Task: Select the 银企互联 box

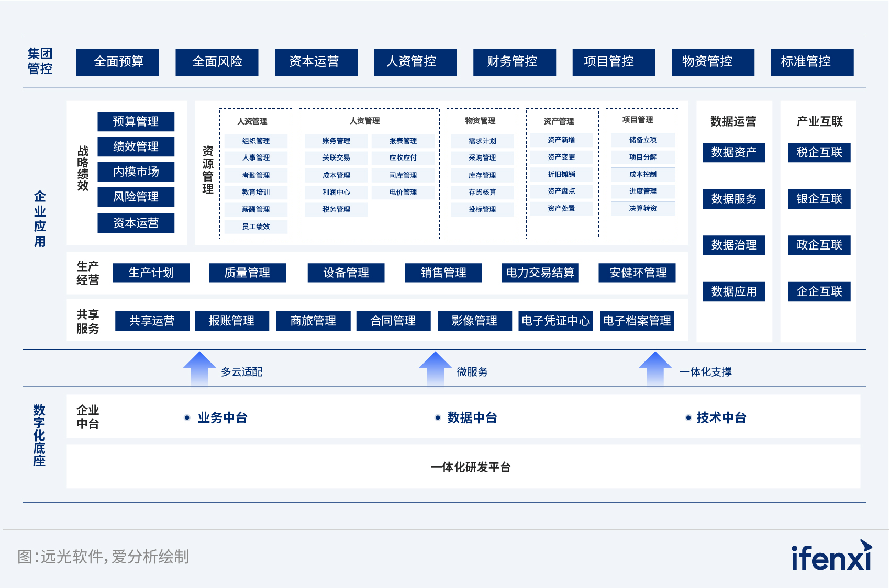Action: click(819, 199)
